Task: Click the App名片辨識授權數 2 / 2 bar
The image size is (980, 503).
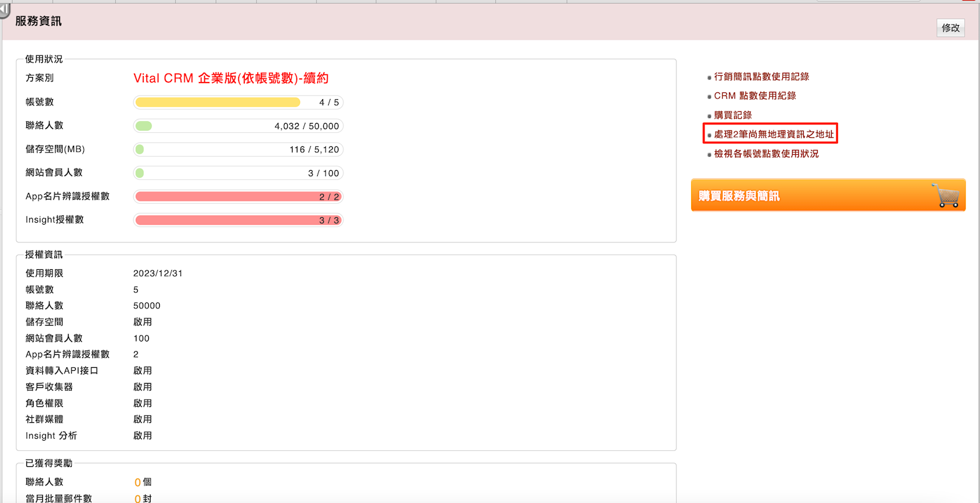Action: [238, 196]
